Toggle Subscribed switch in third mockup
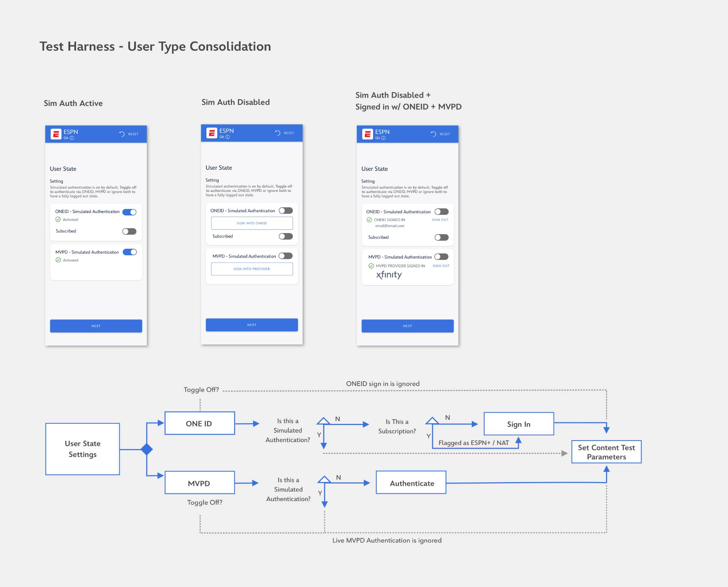The height and width of the screenshot is (587, 728). pos(442,237)
